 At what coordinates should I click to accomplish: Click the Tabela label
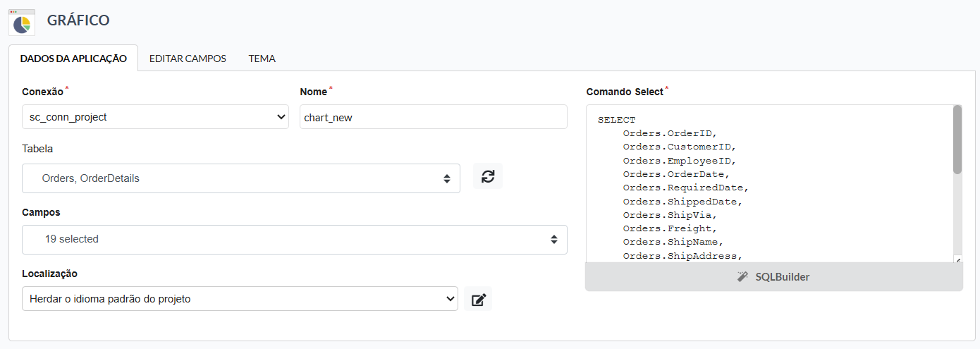[x=37, y=149]
